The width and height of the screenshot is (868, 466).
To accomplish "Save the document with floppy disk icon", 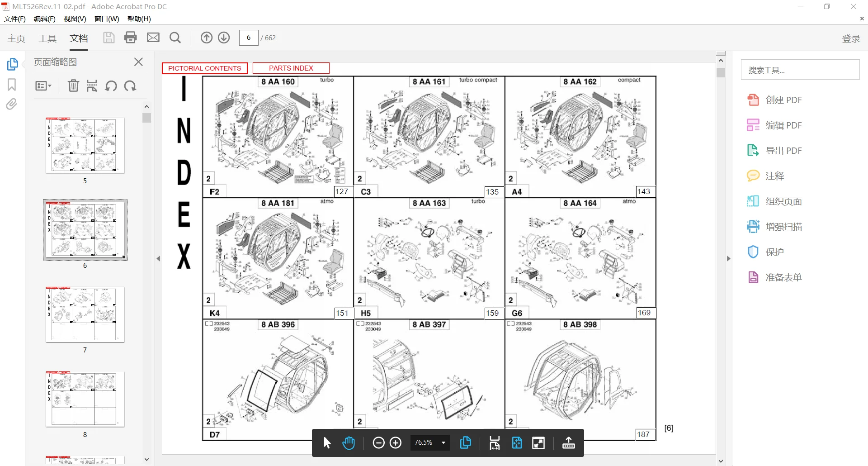I will (x=108, y=38).
